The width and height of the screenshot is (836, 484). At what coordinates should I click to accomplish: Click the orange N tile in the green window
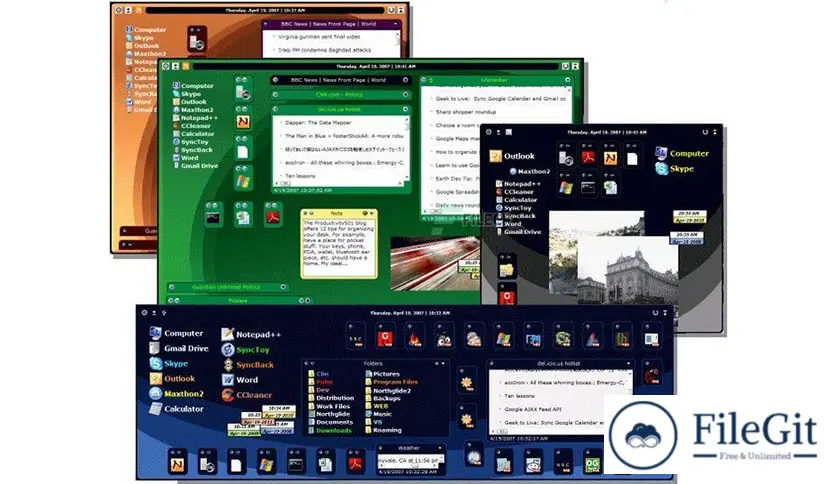pyautogui.click(x=243, y=120)
